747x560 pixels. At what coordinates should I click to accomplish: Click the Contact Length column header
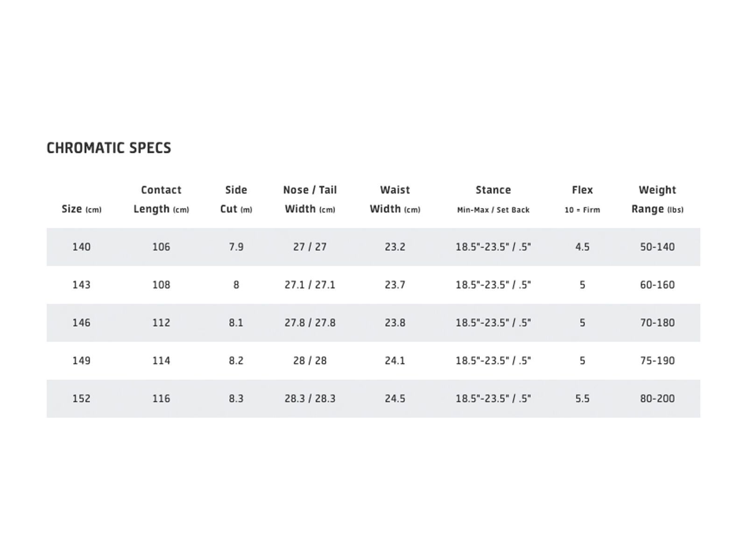point(161,199)
